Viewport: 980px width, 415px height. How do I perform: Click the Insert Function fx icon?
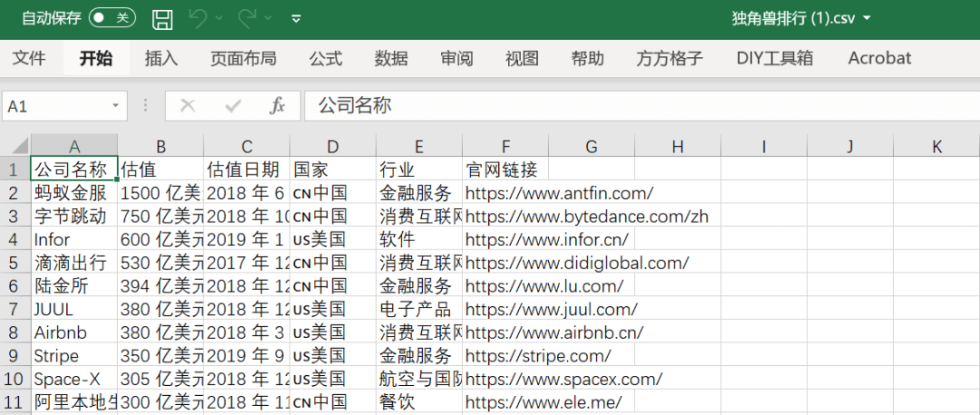tap(277, 105)
